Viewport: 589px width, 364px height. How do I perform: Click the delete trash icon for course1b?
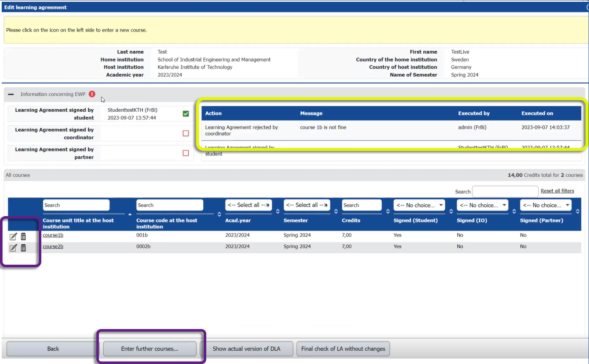pyautogui.click(x=23, y=237)
